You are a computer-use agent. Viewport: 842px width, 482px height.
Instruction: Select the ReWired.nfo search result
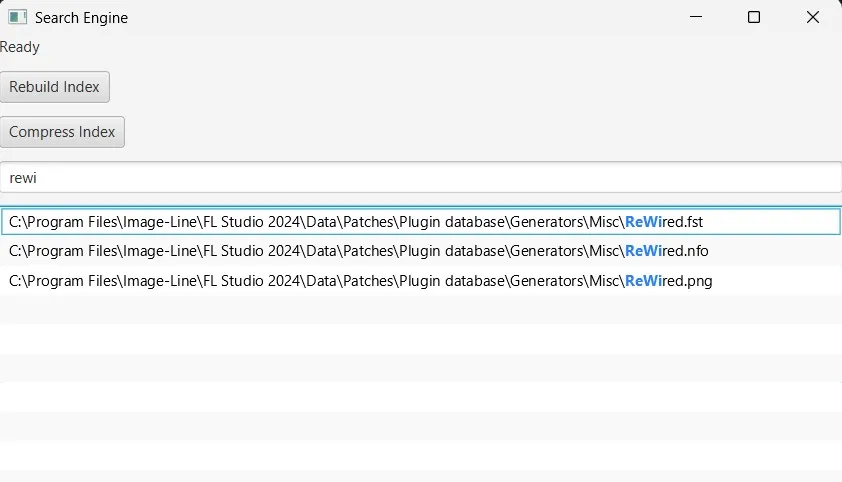coord(360,251)
